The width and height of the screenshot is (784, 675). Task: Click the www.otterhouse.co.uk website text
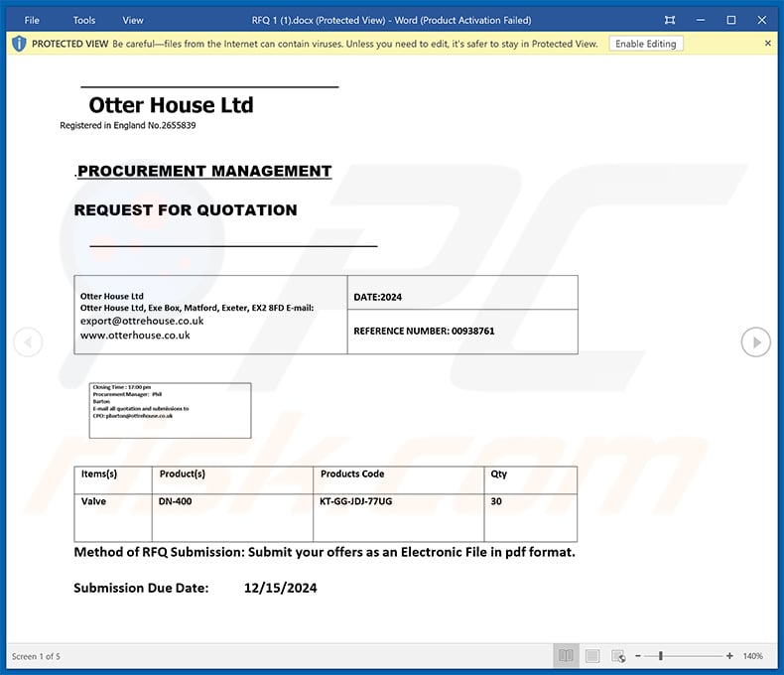[135, 335]
